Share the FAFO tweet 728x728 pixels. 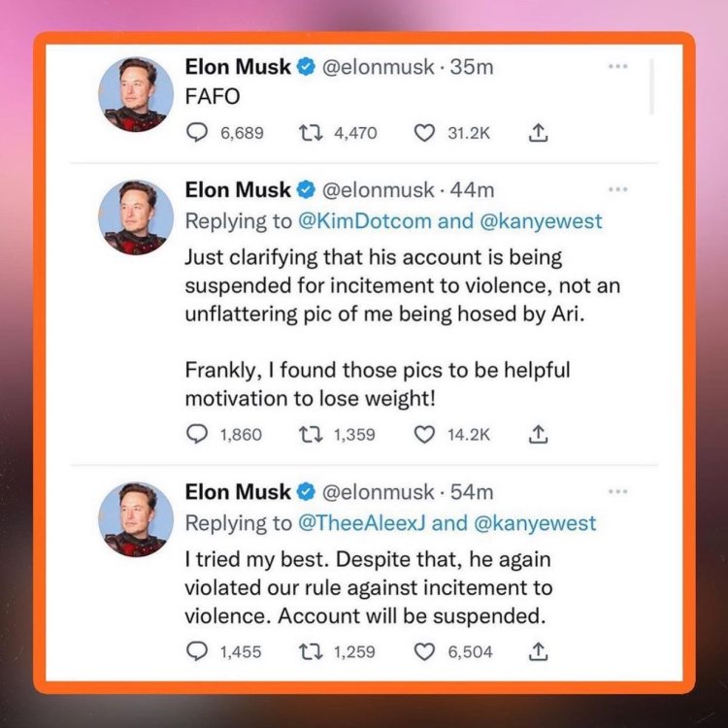pos(537,133)
